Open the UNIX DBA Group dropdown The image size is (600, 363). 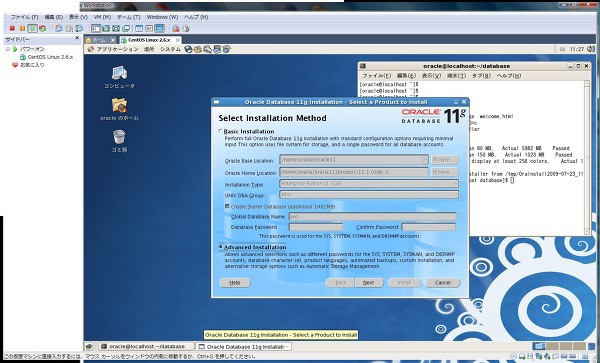(x=369, y=195)
